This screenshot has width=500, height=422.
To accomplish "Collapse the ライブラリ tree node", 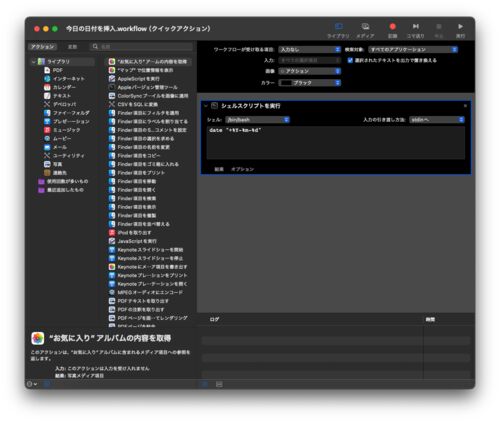I will (x=34, y=62).
